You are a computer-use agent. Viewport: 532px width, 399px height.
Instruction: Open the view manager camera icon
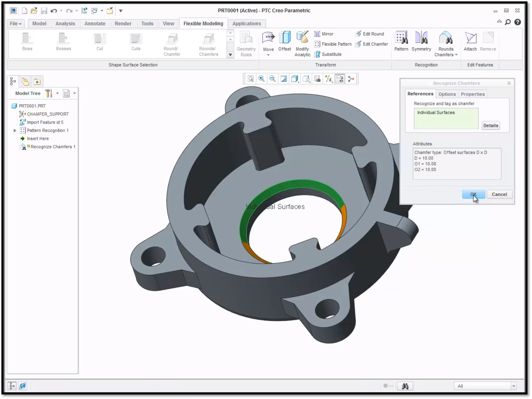pyautogui.click(x=317, y=79)
